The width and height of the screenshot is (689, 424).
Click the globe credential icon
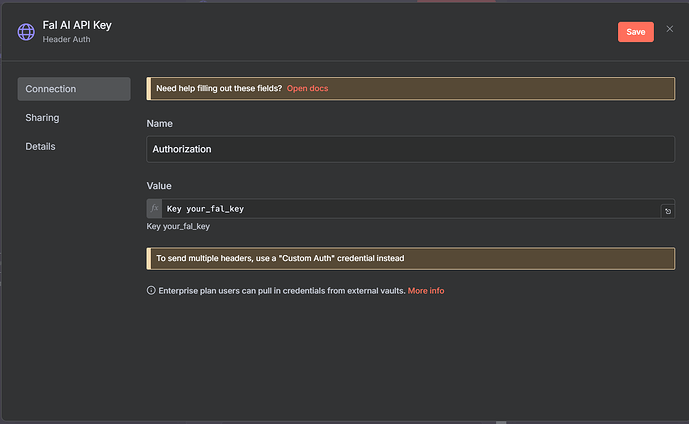pyautogui.click(x=26, y=32)
